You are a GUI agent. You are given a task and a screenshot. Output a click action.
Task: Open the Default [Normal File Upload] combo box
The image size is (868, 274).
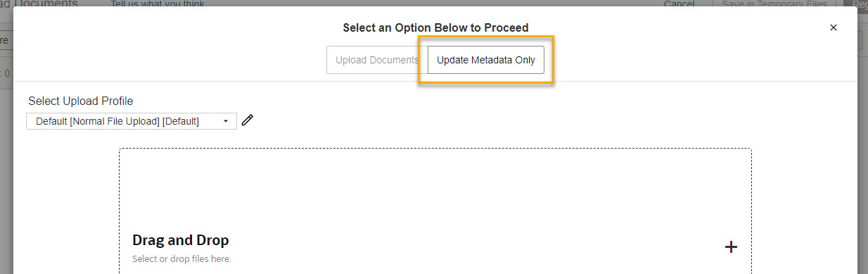[x=132, y=121]
